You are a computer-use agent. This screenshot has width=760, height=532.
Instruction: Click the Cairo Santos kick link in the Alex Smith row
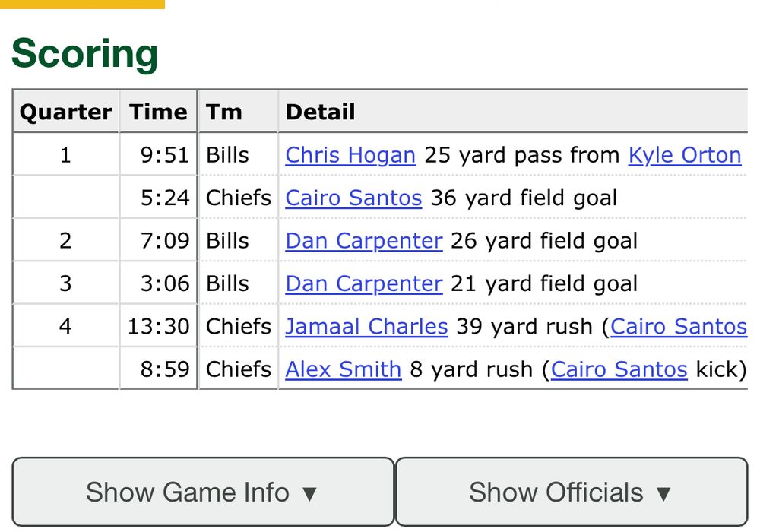click(619, 369)
